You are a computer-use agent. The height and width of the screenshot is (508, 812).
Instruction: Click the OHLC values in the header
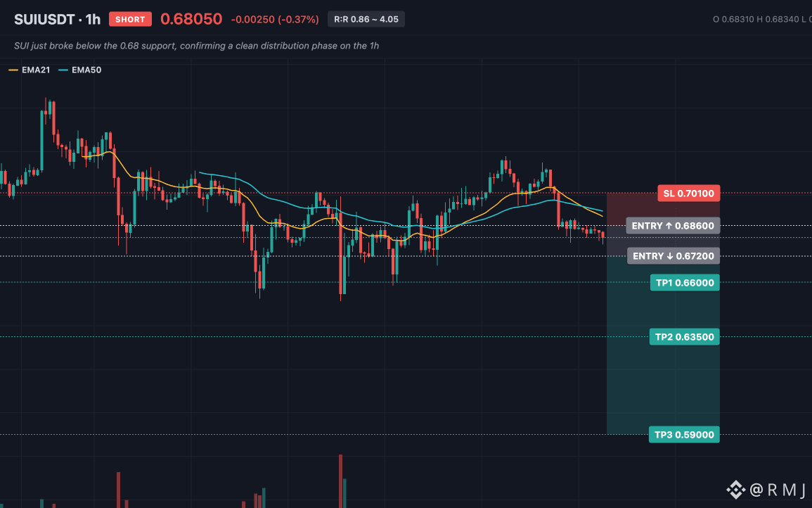(762, 19)
